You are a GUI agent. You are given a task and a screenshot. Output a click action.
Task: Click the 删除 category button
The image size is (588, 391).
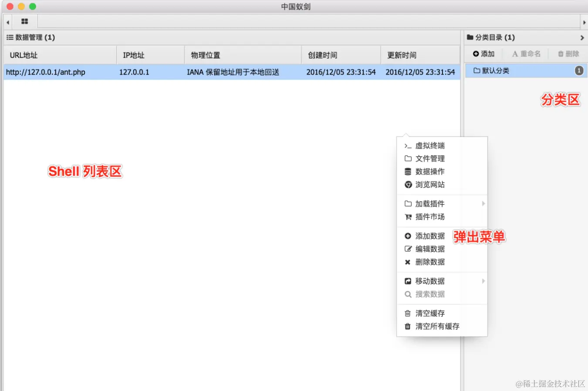point(568,54)
